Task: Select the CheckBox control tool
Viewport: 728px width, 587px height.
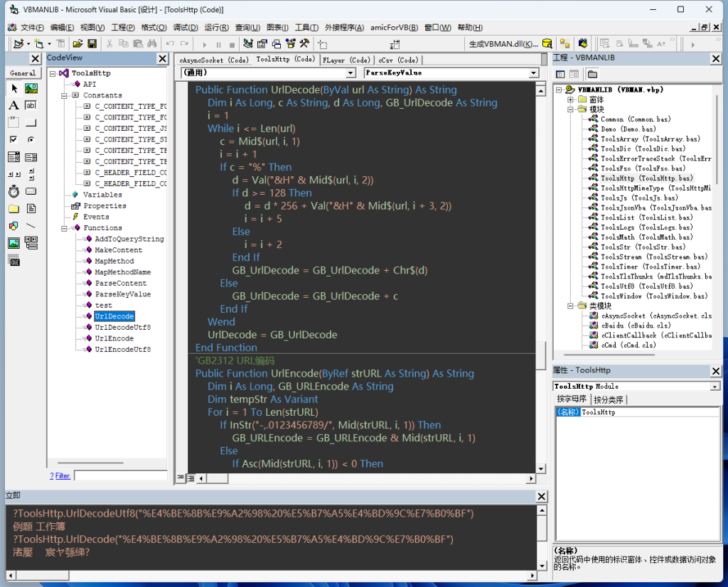Action: [14, 140]
